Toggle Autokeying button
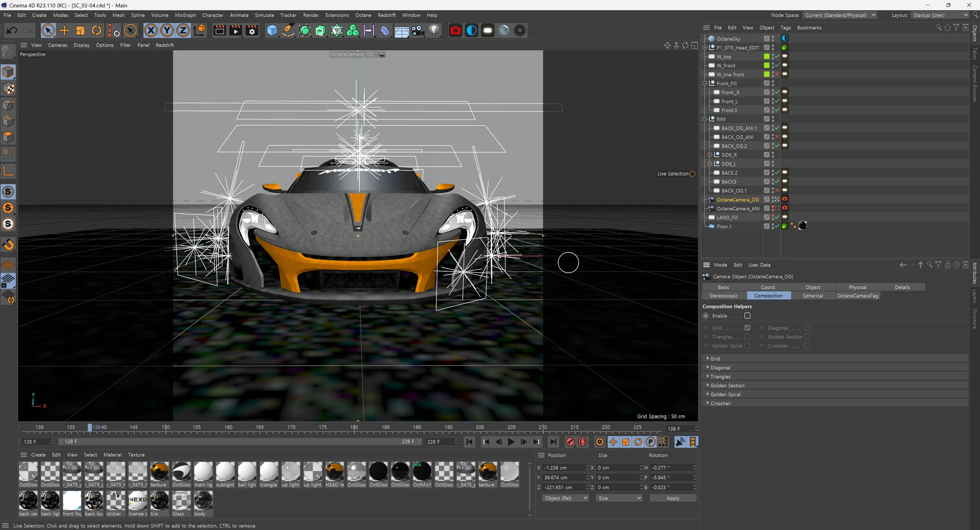Image resolution: width=980 pixels, height=530 pixels. [x=583, y=442]
